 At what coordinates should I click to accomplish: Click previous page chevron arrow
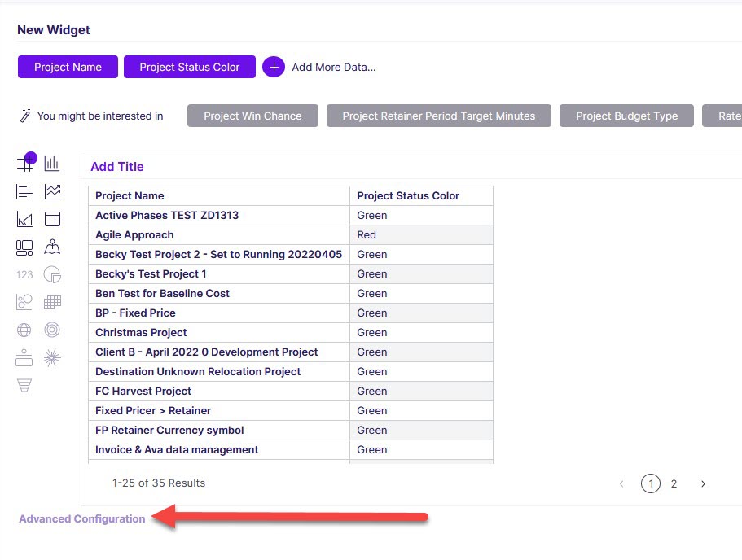[x=621, y=483]
